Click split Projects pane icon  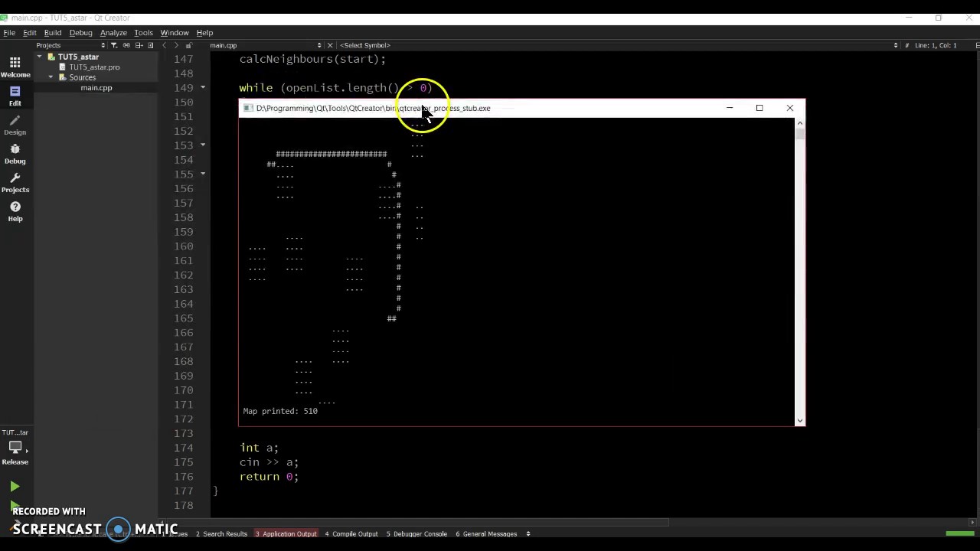pos(139,45)
